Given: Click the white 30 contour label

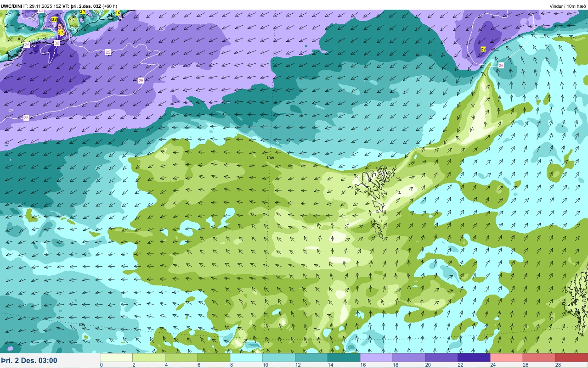Looking at the screenshot, I should coord(57,43).
